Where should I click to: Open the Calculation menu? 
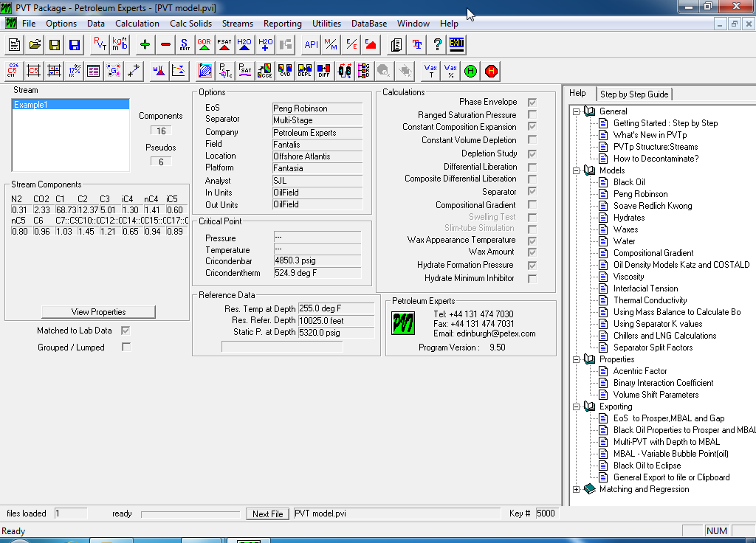(x=137, y=24)
